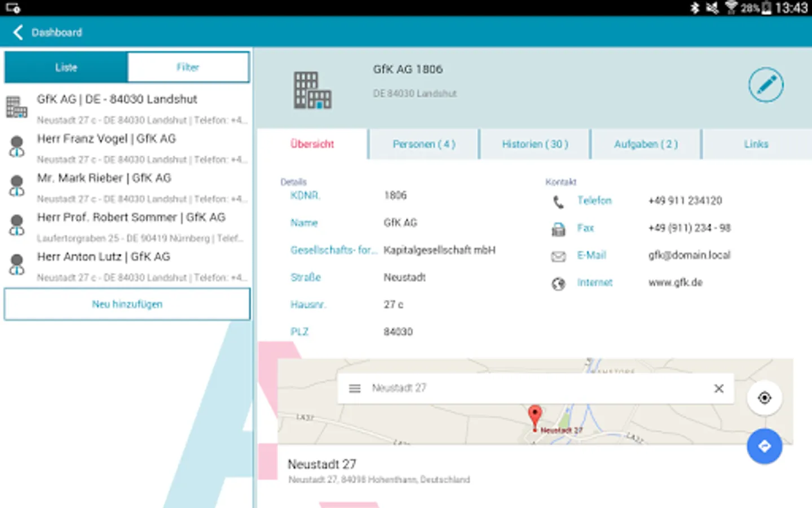Viewport: 812px width, 508px height.
Task: Tap the muted sound status icon
Action: point(713,8)
